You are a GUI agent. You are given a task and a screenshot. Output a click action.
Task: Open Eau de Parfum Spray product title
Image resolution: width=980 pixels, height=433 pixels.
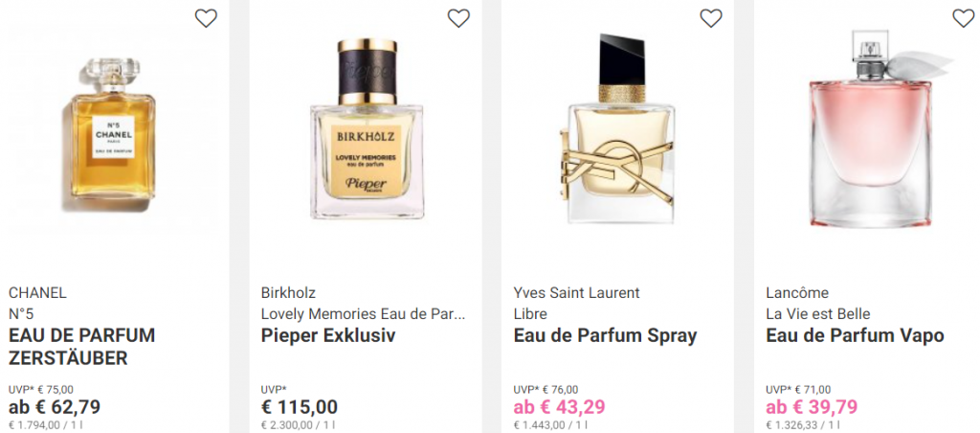pos(605,336)
